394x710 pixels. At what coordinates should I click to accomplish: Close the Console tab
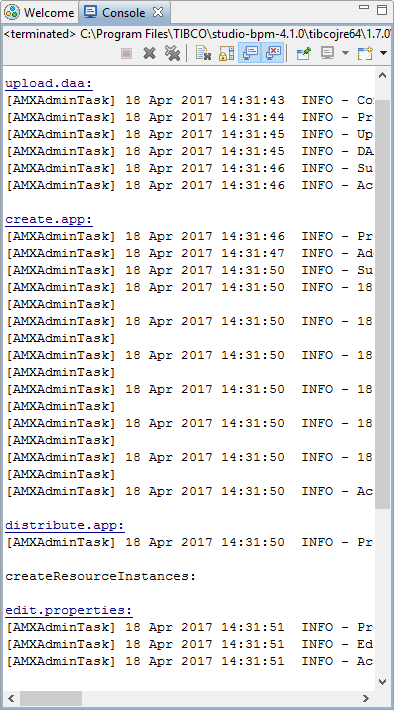point(158,12)
